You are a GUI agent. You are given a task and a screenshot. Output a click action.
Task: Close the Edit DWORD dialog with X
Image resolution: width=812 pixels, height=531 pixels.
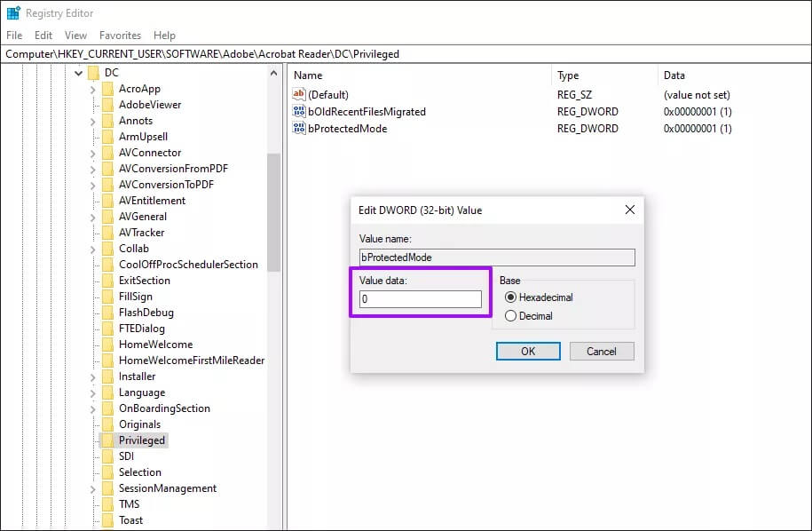coord(630,210)
